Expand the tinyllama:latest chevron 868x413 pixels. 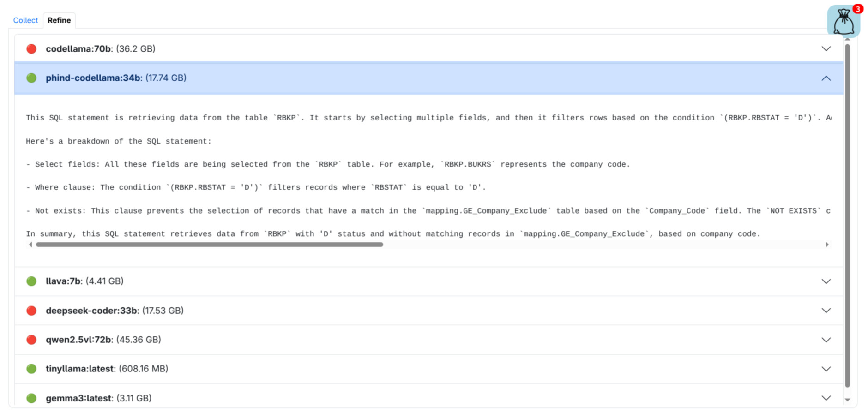[x=826, y=369]
